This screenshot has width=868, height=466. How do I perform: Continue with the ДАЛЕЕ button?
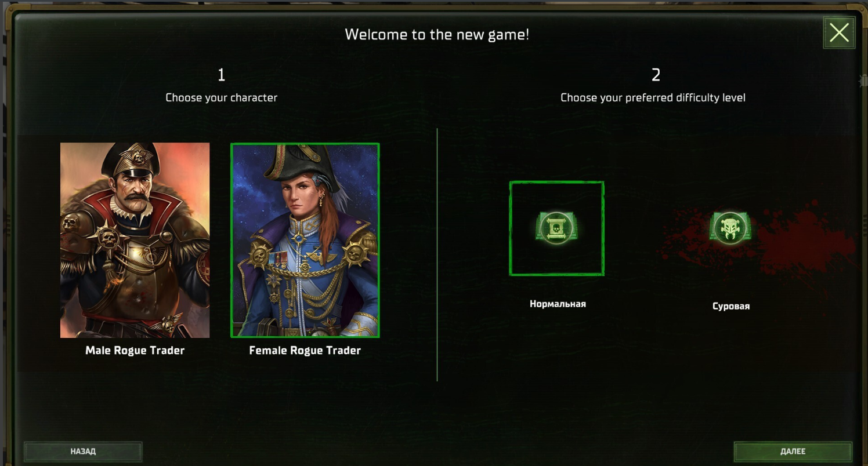(x=793, y=452)
